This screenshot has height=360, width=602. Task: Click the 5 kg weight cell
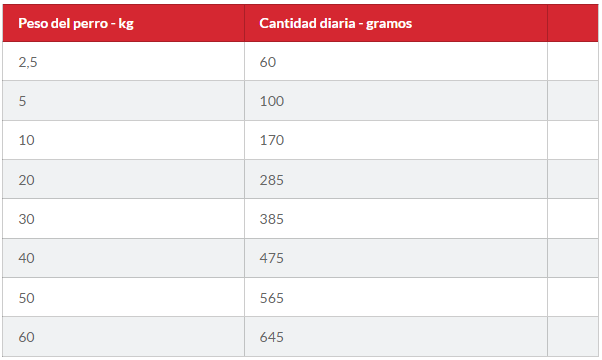[x=123, y=101]
